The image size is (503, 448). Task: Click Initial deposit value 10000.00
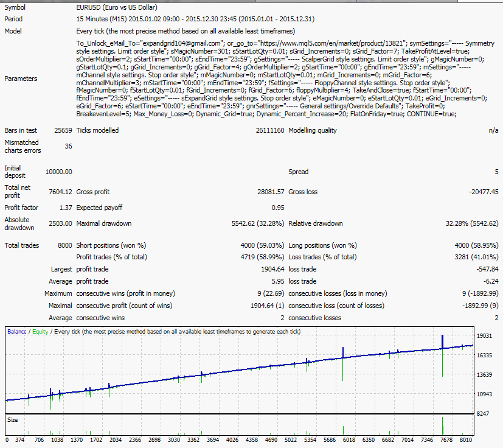pyautogui.click(x=59, y=172)
